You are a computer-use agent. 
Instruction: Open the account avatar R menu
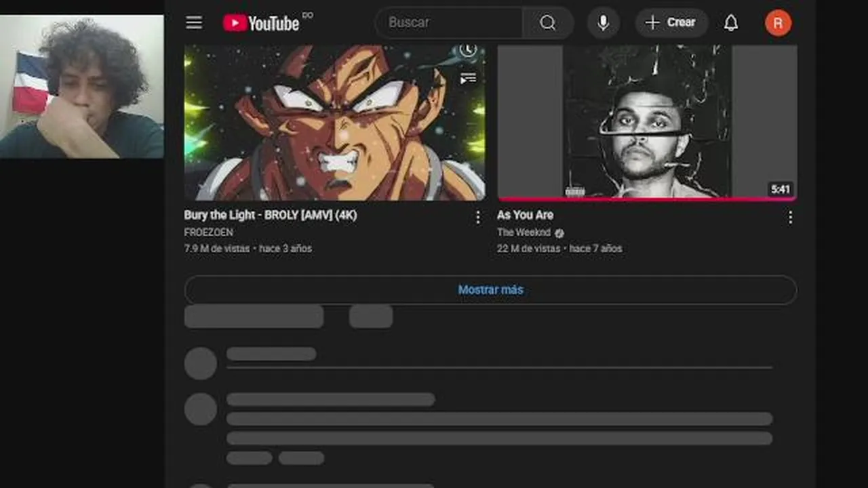tap(778, 22)
